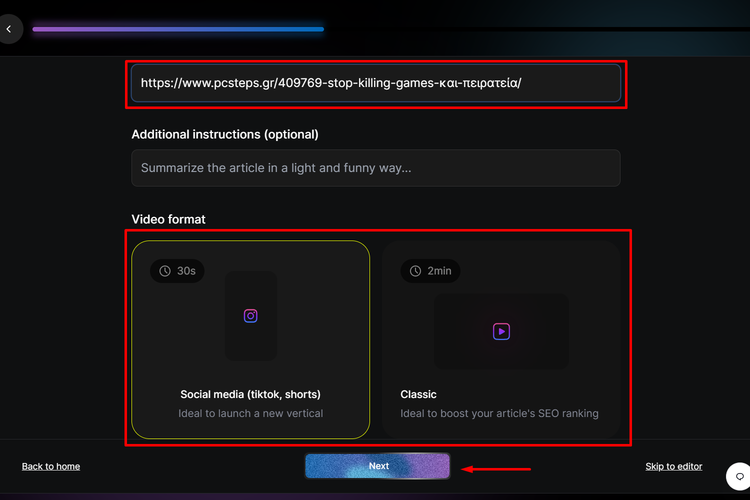750x500 pixels.
Task: Click Skip to editor link
Action: [673, 467]
